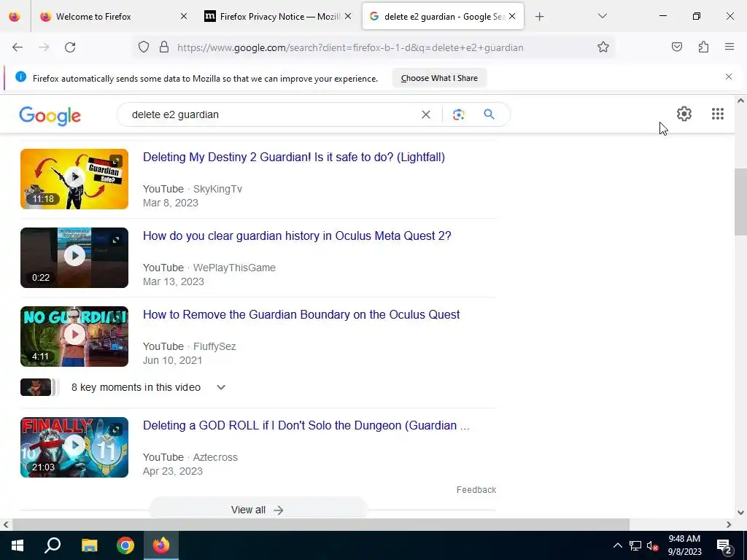
Task: Open How do you clear guardian history link
Action: (297, 236)
